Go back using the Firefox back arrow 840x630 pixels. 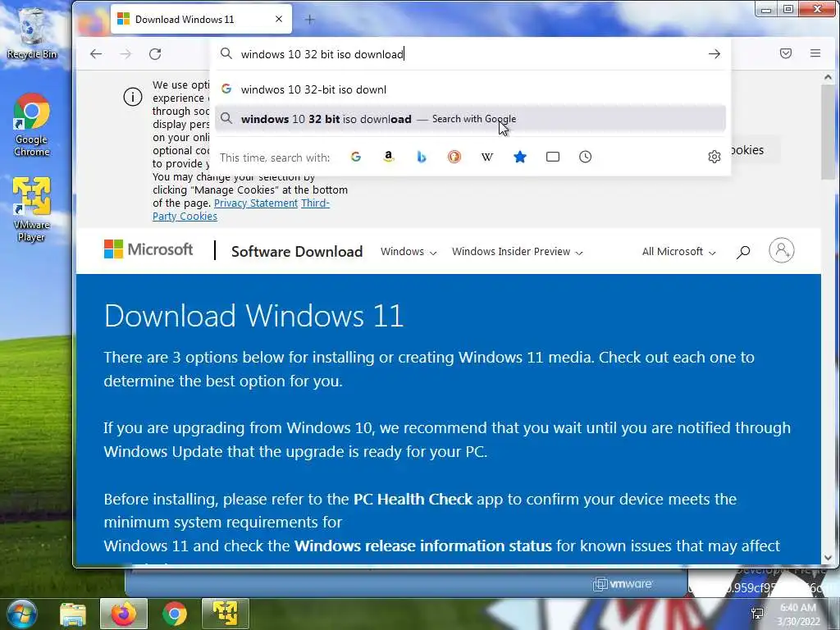[x=96, y=53]
